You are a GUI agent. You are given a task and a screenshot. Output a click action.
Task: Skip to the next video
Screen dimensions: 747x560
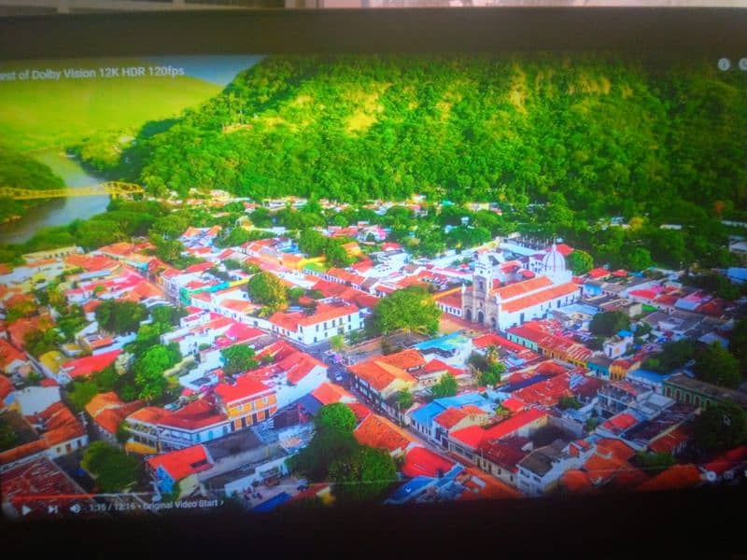[52, 509]
